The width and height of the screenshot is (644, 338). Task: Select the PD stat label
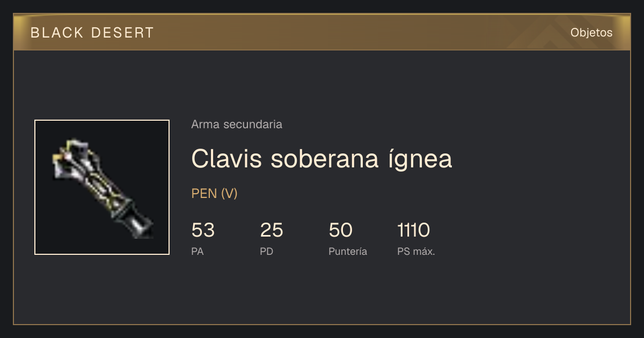(x=266, y=252)
